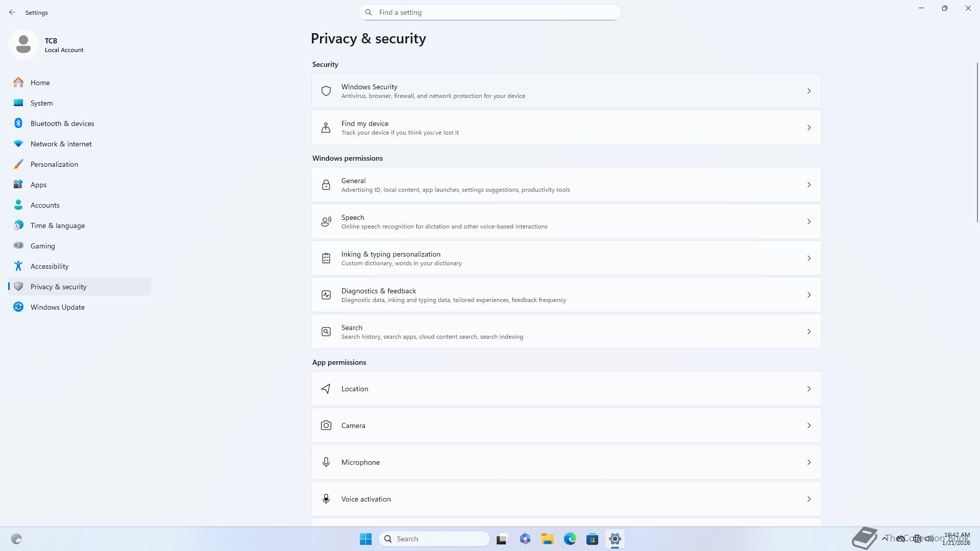Click the Windows Security shield icon
The width and height of the screenshot is (980, 551).
(x=326, y=91)
